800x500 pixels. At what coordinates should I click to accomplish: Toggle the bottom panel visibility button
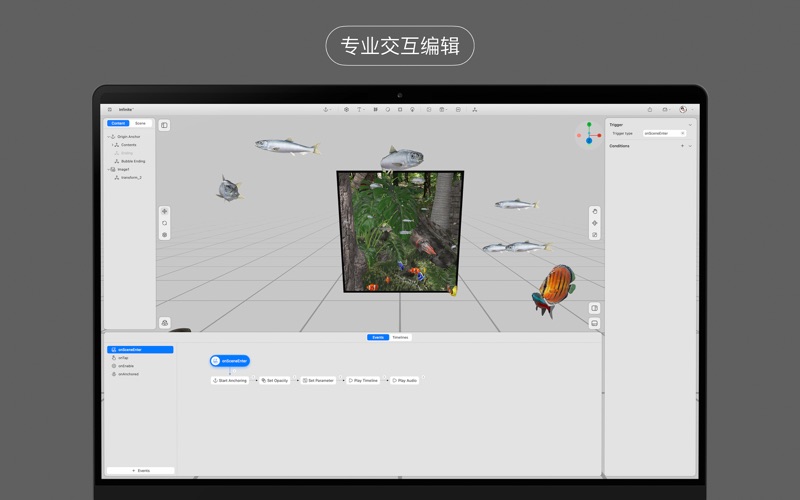tap(595, 323)
